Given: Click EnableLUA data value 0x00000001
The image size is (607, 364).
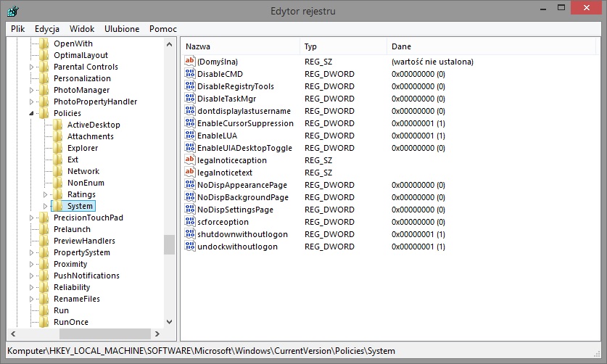Looking at the screenshot, I should click(x=418, y=136).
